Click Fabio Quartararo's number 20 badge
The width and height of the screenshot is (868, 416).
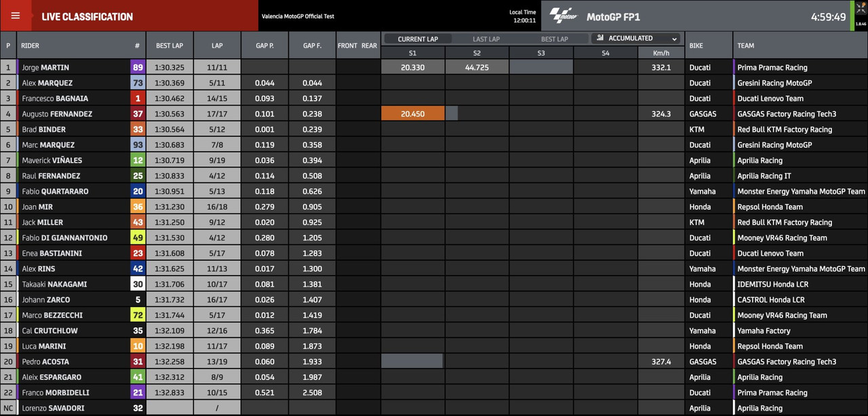tap(138, 191)
